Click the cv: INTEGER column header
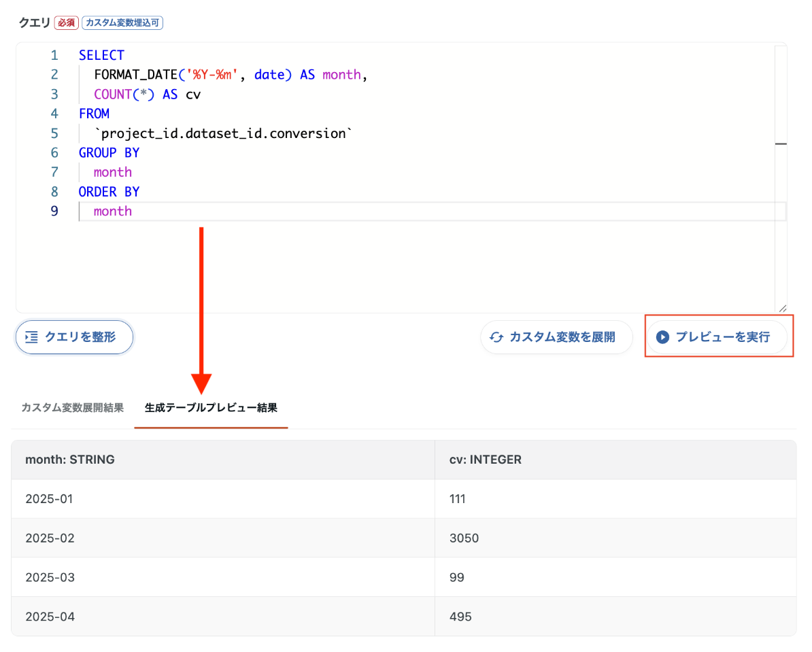The height and width of the screenshot is (652, 812). (486, 460)
